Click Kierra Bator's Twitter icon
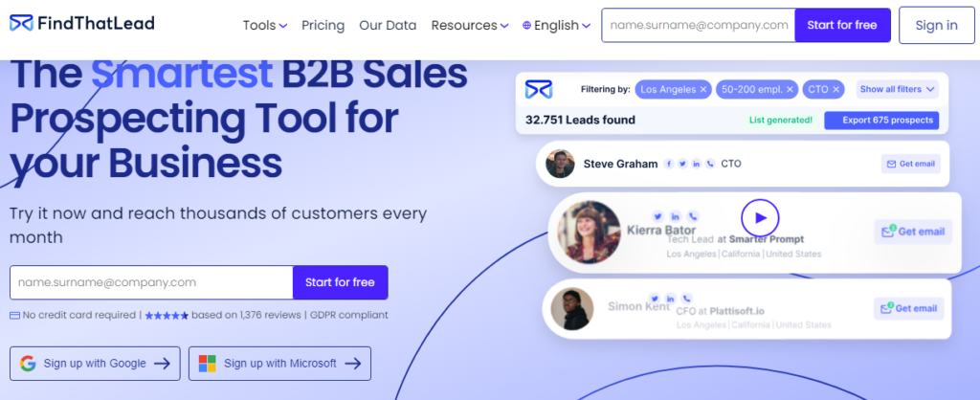Image resolution: width=980 pixels, height=400 pixels. 657,216
